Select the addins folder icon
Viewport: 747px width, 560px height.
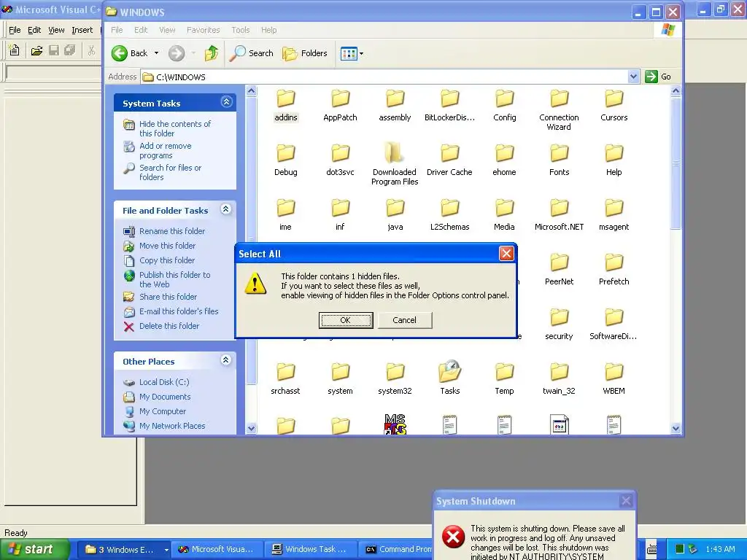(x=286, y=99)
